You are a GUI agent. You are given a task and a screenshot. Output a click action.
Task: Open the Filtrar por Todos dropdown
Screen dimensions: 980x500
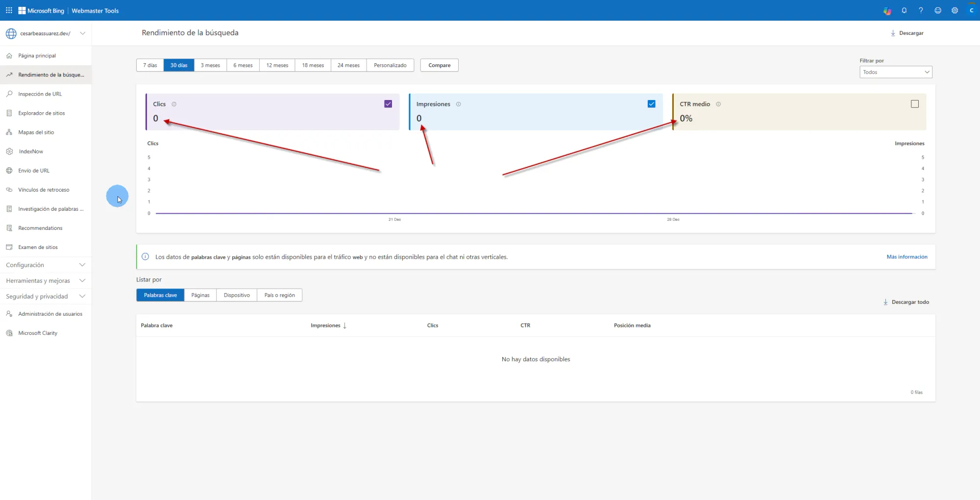click(x=896, y=72)
